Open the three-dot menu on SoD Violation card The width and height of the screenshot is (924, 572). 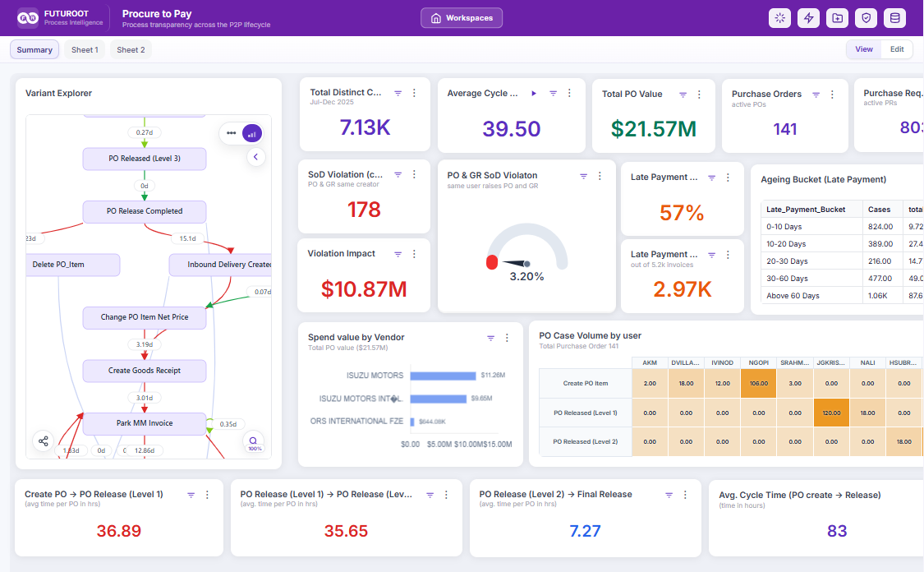[414, 174]
